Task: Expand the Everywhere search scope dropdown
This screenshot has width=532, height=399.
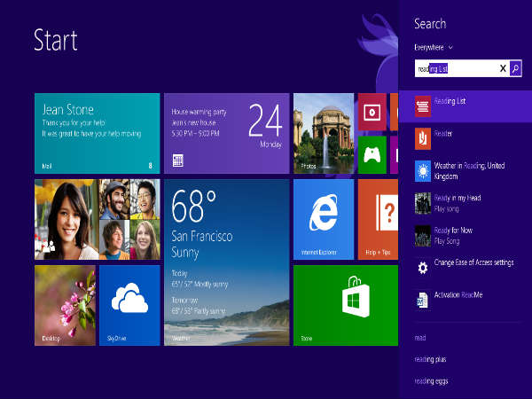Action: [x=434, y=47]
